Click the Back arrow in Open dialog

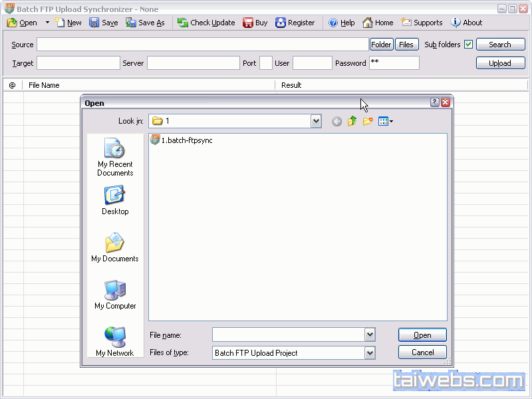(x=336, y=121)
